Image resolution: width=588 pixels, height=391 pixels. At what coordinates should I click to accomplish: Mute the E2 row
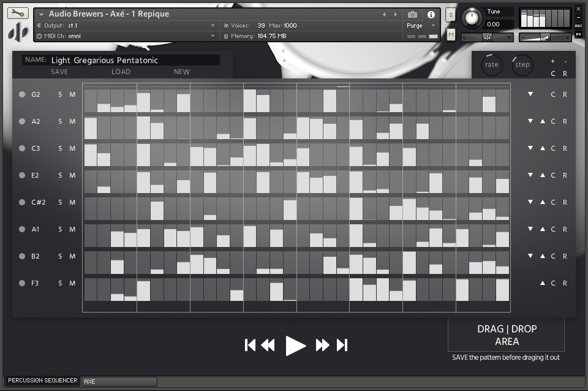pyautogui.click(x=72, y=176)
